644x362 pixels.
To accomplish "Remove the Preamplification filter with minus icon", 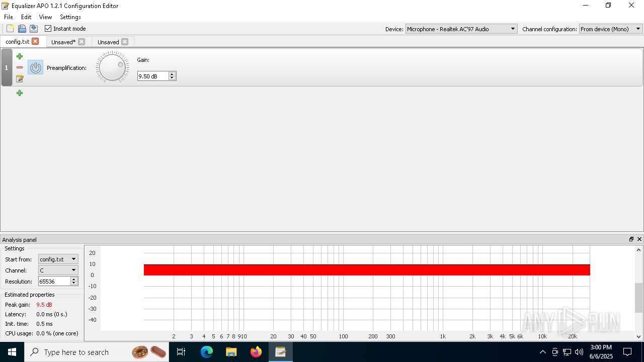I will pyautogui.click(x=20, y=67).
